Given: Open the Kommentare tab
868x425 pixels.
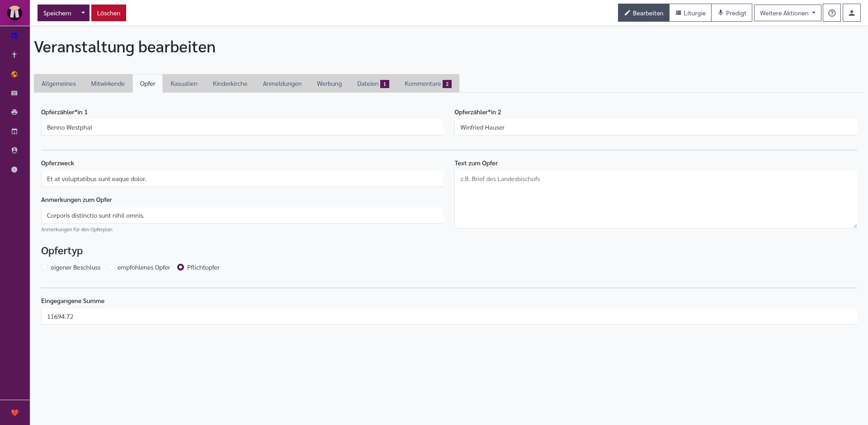Looking at the screenshot, I should click(428, 84).
